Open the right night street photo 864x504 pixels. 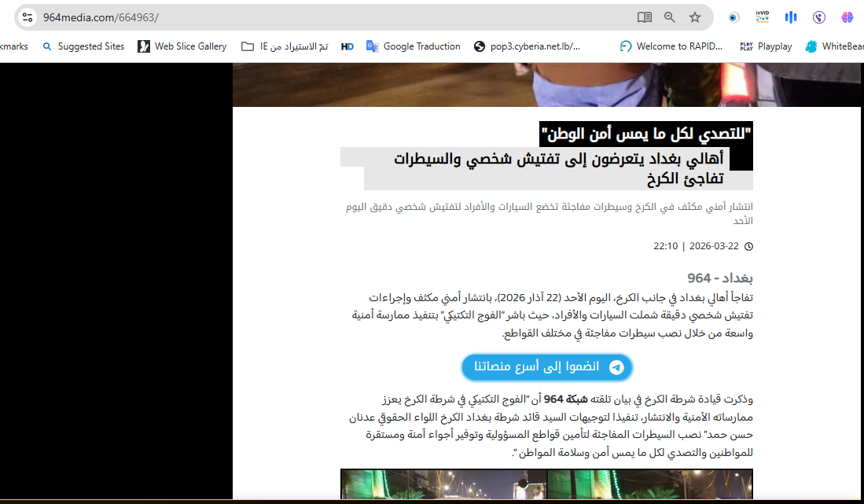pos(650,484)
